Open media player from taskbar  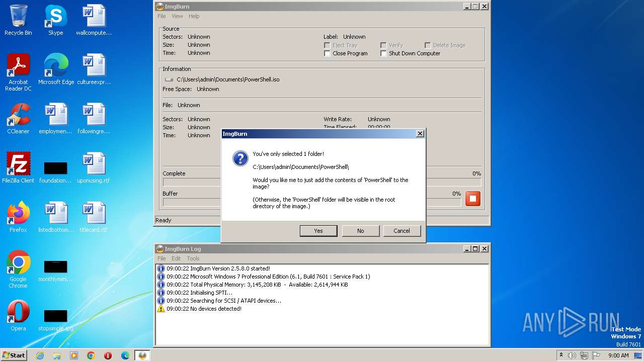coord(74,355)
